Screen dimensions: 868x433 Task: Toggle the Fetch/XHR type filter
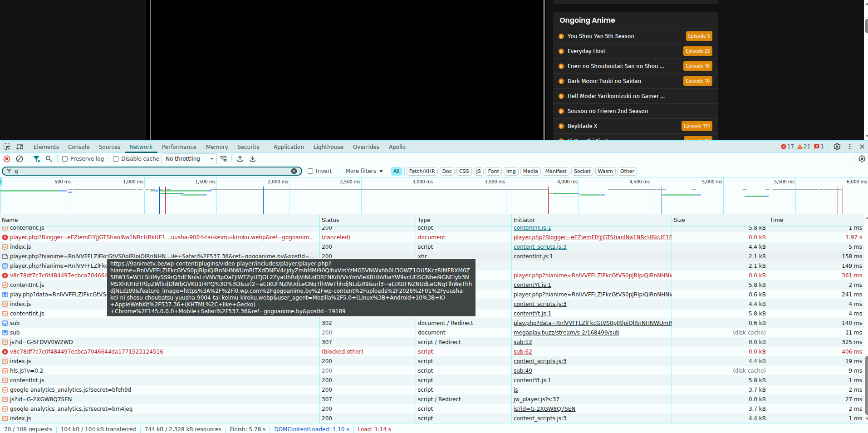pyautogui.click(x=422, y=171)
